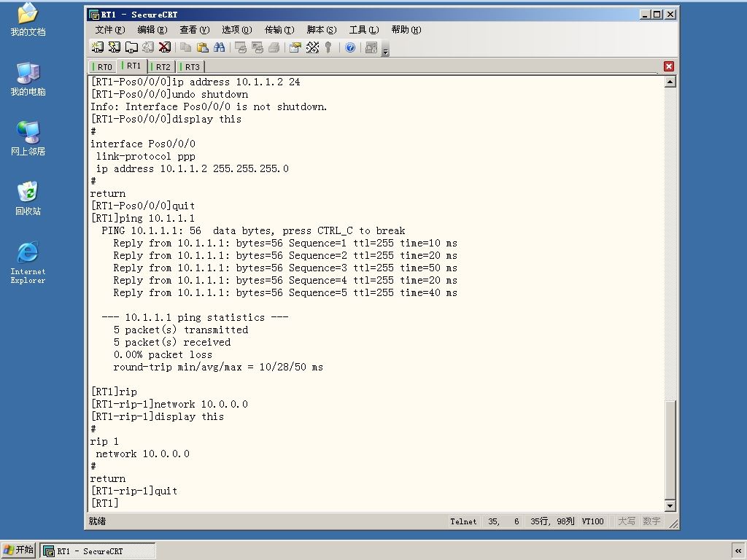747x560 pixels.
Task: Click the "0.00% packet loss" line
Action: pyautogui.click(x=163, y=354)
